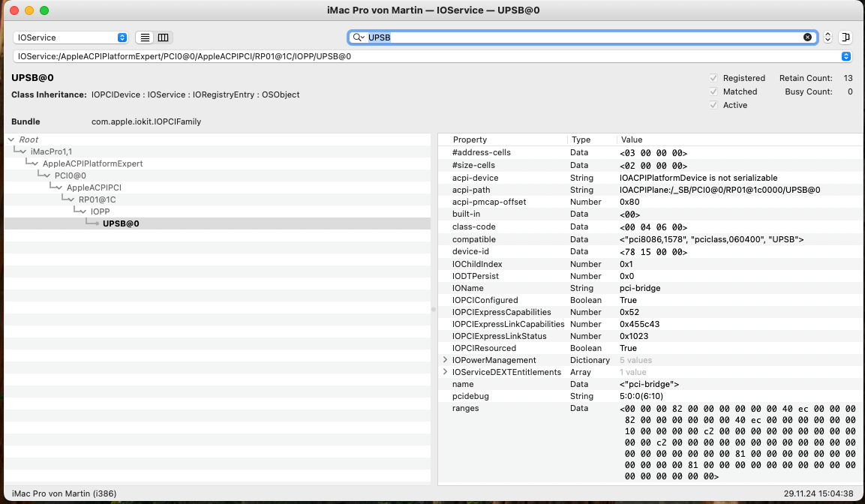865x504 pixels.
Task: Click the search magnifier options icon
Action: (x=359, y=37)
